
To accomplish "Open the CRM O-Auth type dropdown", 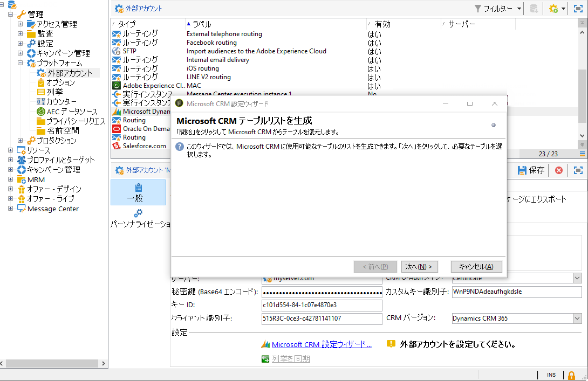I will tap(577, 278).
